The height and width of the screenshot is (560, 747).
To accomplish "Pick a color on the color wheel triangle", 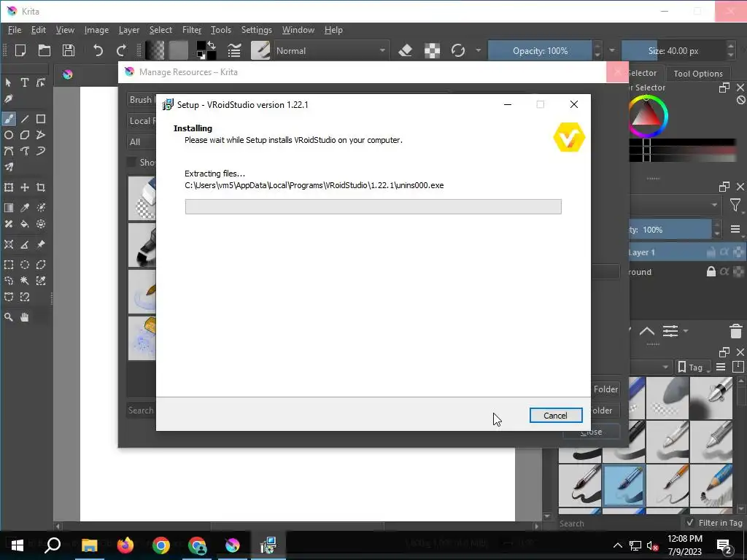I will pos(646,114).
